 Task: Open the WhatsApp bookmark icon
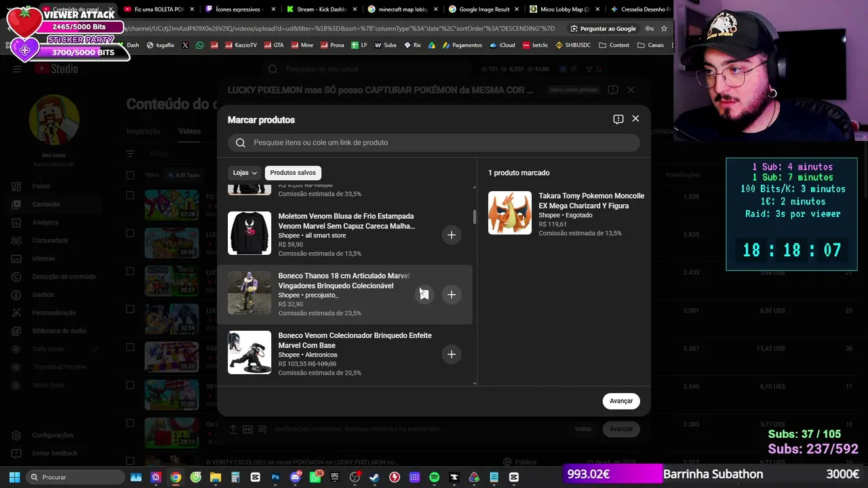click(199, 45)
